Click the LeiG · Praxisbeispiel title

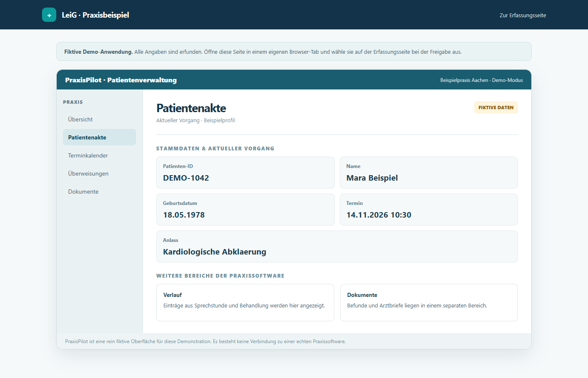coord(95,15)
